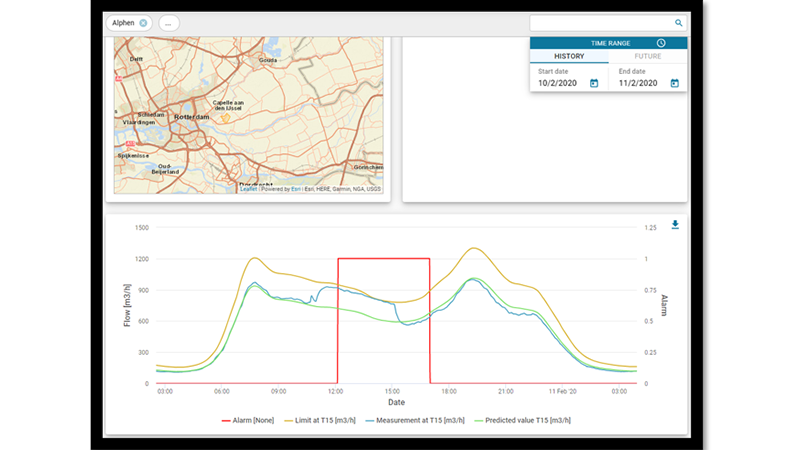Click the Capelle aan den IJssel label
Viewport: 800px width, 450px height.
pyautogui.click(x=228, y=105)
